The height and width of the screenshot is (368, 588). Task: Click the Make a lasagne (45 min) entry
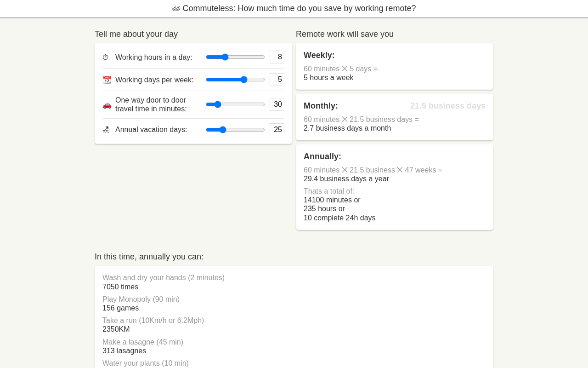point(143,342)
